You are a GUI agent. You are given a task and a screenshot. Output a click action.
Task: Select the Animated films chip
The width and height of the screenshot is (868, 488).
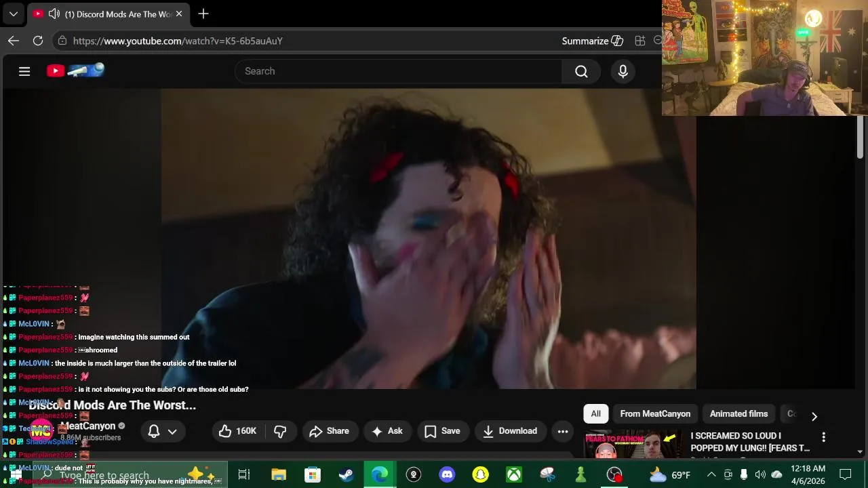coord(738,413)
